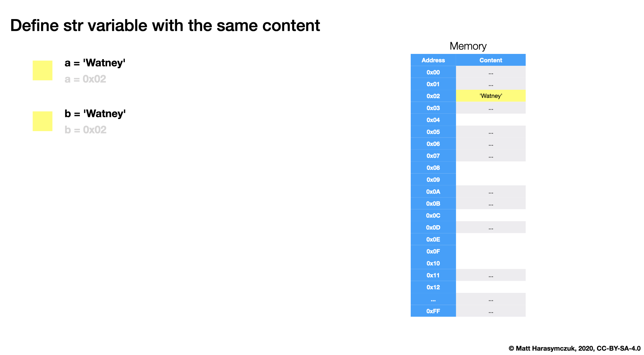Click the yellow square beside a = 'Watney'
The width and height of the screenshot is (644, 355).
tap(42, 70)
